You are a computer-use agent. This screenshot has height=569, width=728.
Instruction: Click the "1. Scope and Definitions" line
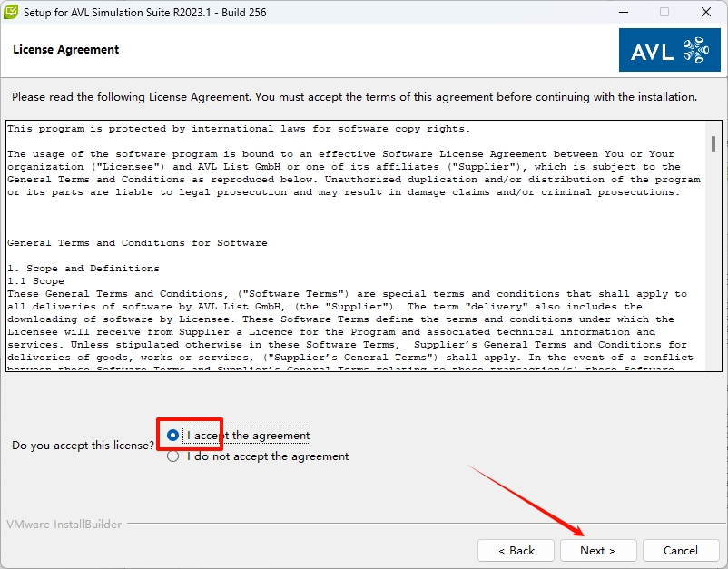click(84, 269)
